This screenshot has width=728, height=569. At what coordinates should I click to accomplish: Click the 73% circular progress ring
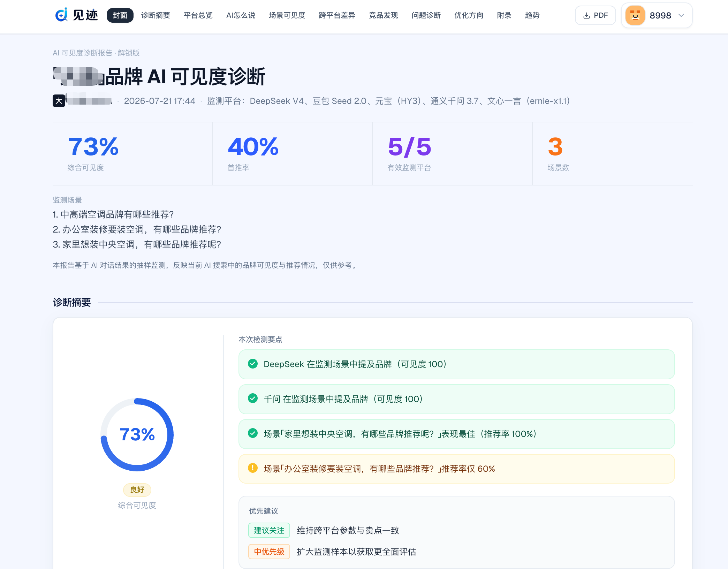coord(137,434)
